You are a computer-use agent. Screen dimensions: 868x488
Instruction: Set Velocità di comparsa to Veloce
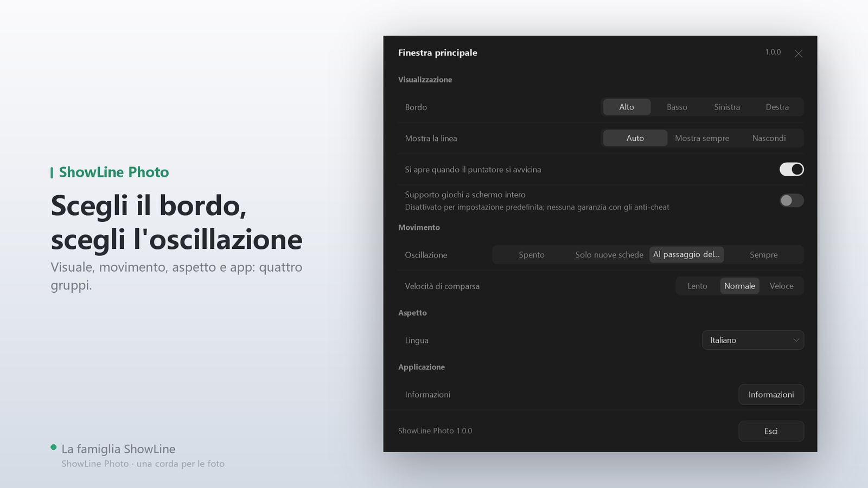pyautogui.click(x=781, y=286)
